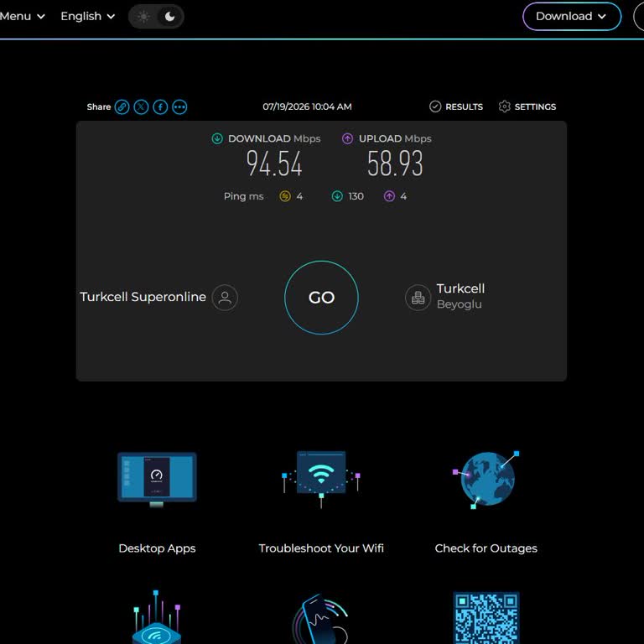Screen dimensions: 644x644
Task: Click the QR code image
Action: [486, 618]
